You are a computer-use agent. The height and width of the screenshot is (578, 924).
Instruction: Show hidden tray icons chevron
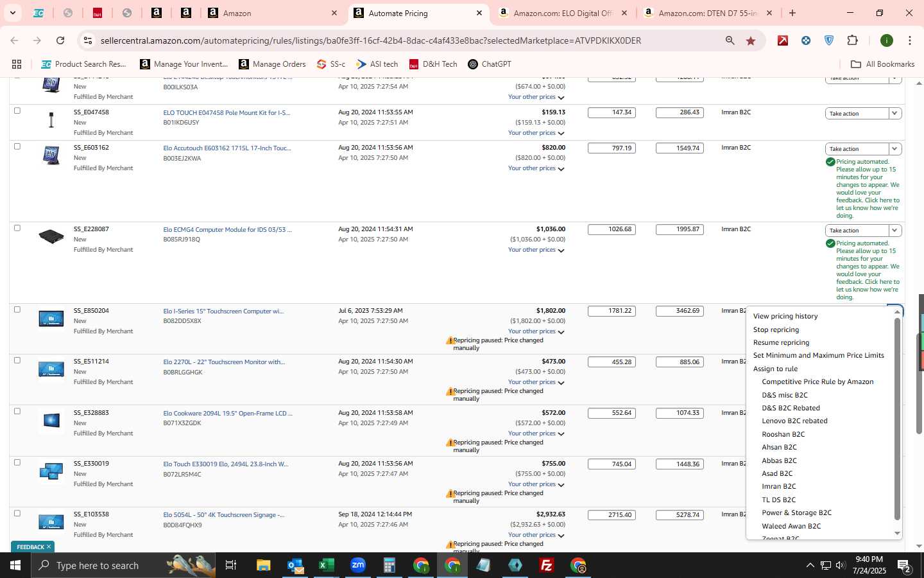(x=810, y=566)
